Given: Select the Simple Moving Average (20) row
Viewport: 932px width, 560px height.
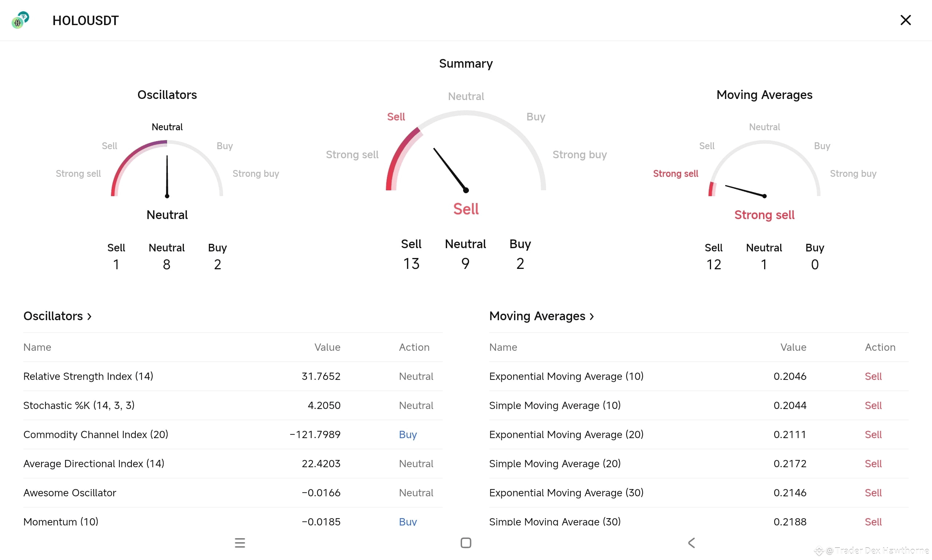Looking at the screenshot, I should pos(554,464).
